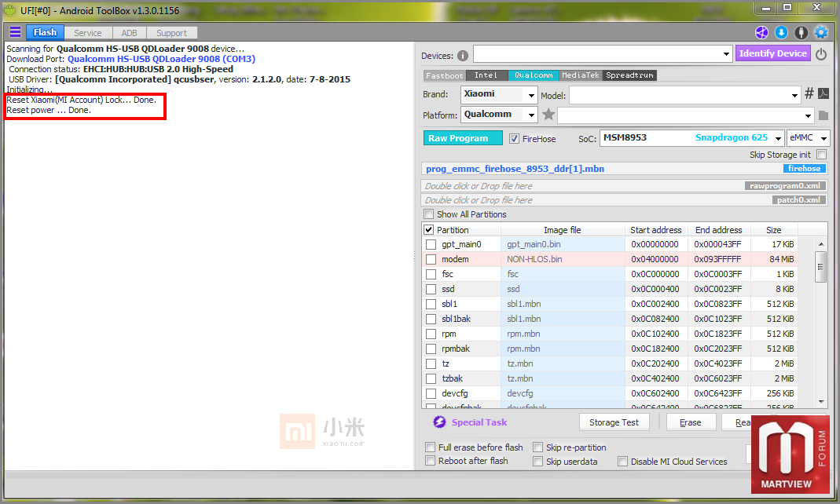The image size is (840, 504).
Task: Check the devcfg partition checkbox
Action: click(431, 394)
